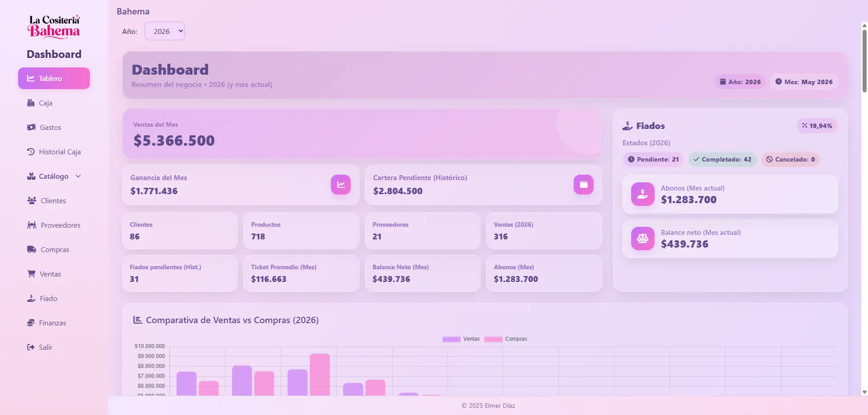
Task: Open the Año year dropdown
Action: [x=165, y=31]
